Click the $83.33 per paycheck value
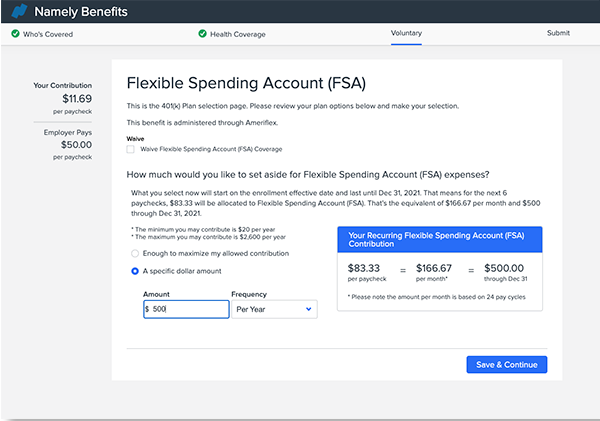This screenshot has width=600, height=421. coord(366,268)
